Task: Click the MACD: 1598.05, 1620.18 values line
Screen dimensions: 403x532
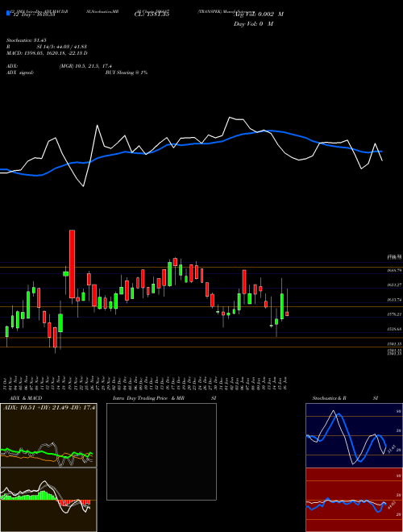Action: 47,53
